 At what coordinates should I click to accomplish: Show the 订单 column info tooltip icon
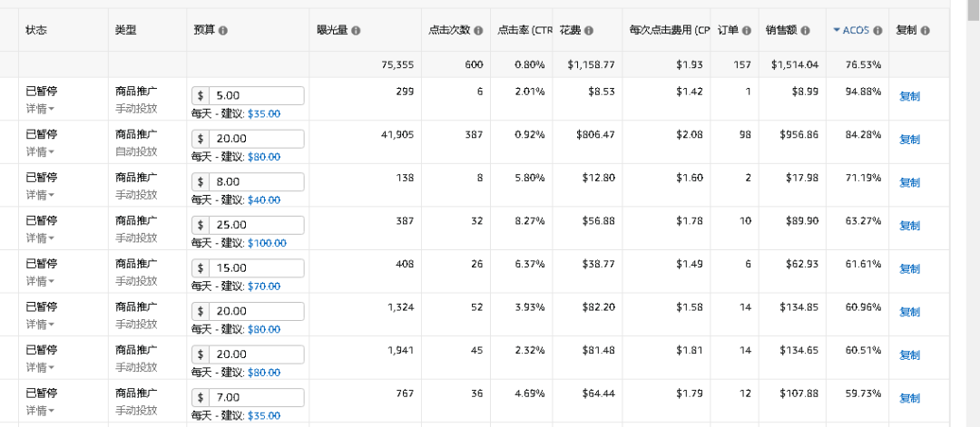pyautogui.click(x=747, y=31)
